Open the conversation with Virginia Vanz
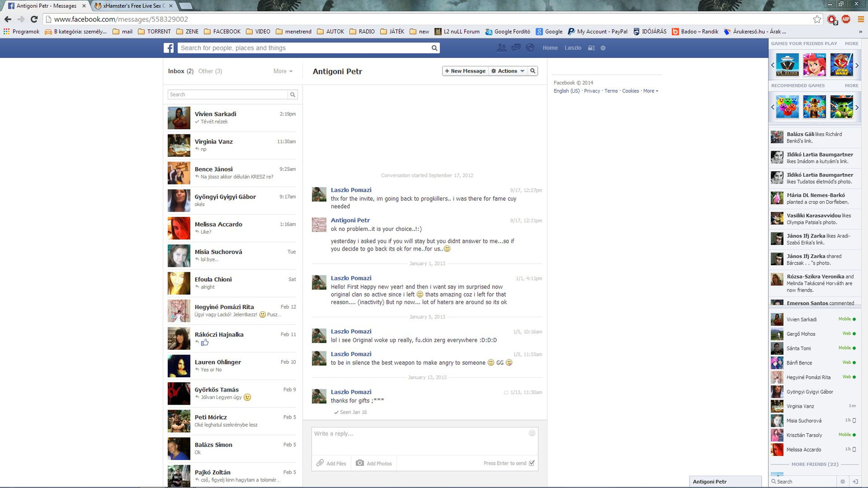Viewport: 868px width, 488px height. (232, 145)
